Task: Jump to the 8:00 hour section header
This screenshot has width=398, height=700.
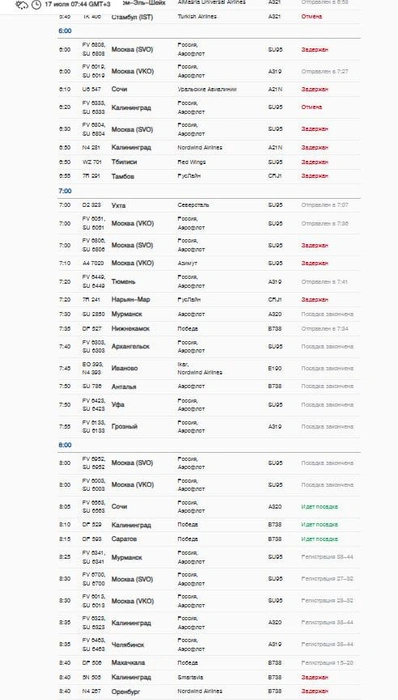Action: [x=65, y=445]
